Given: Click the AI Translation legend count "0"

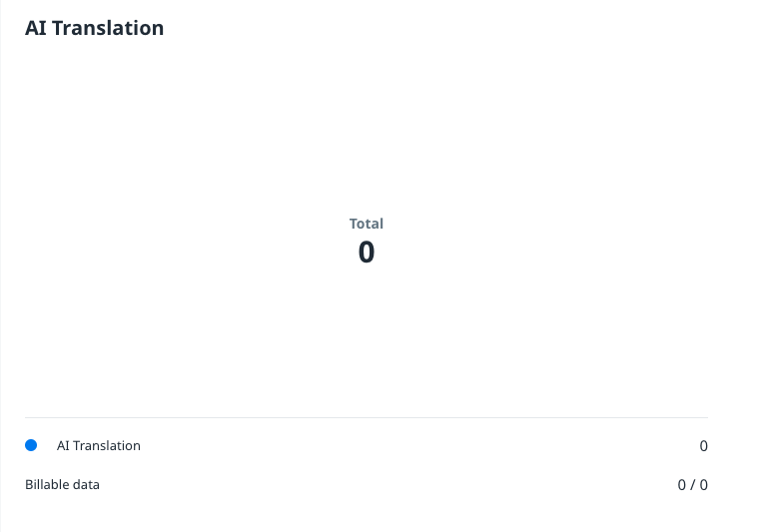Looking at the screenshot, I should (x=703, y=446).
